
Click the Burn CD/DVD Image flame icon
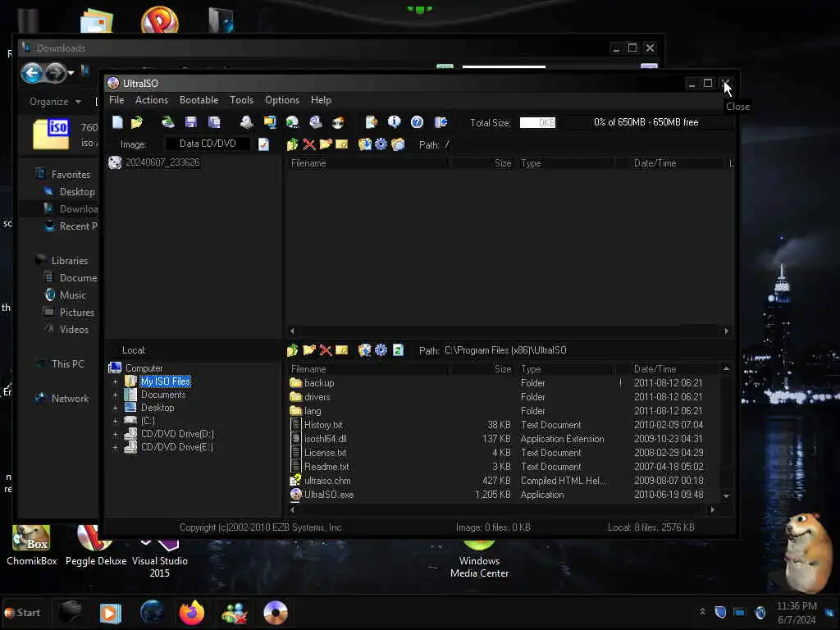338,122
